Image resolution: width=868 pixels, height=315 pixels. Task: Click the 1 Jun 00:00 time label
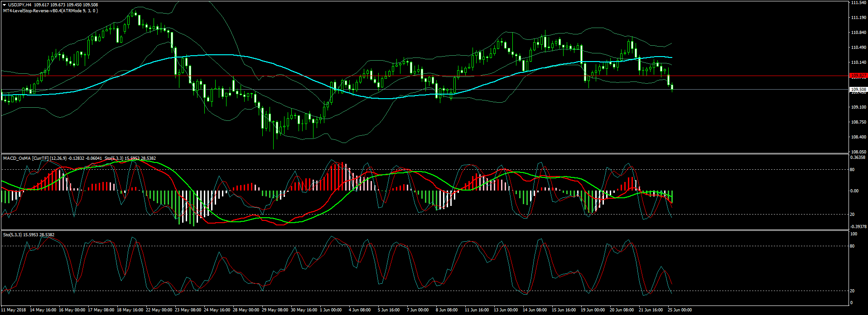pyautogui.click(x=331, y=310)
